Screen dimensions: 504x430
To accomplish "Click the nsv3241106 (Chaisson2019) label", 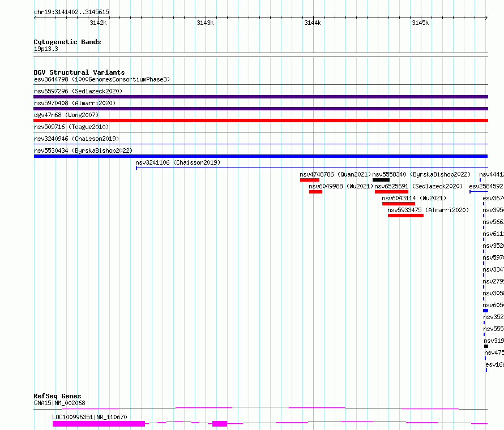I will click(178, 162).
